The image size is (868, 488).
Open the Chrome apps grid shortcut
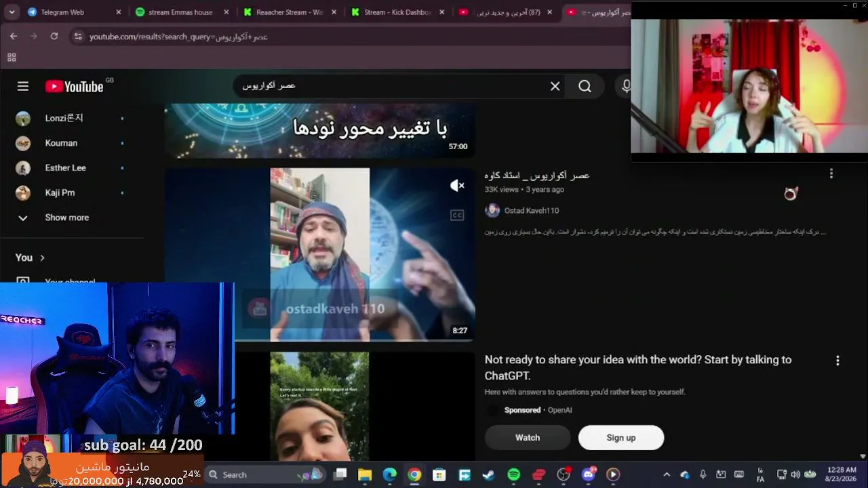coord(12,58)
